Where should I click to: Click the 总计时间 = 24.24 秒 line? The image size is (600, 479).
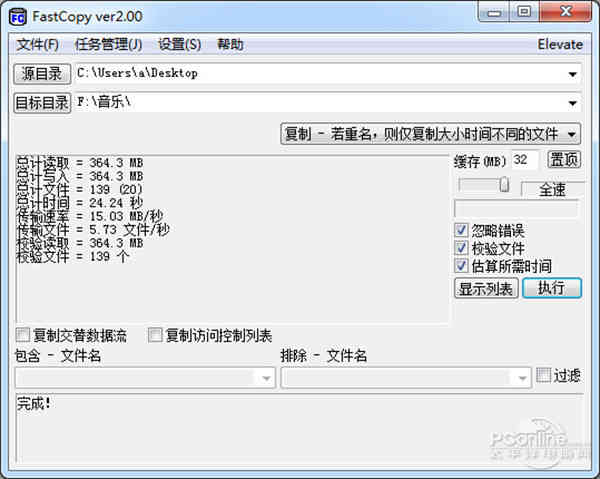pos(80,203)
